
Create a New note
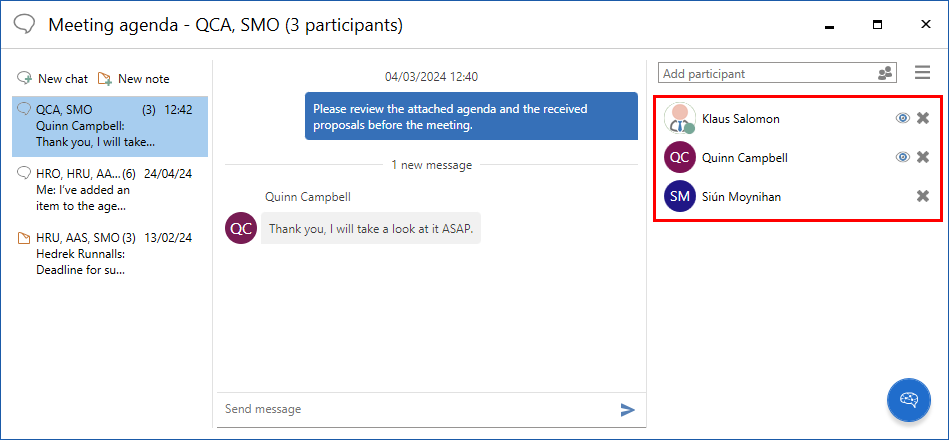[134, 78]
